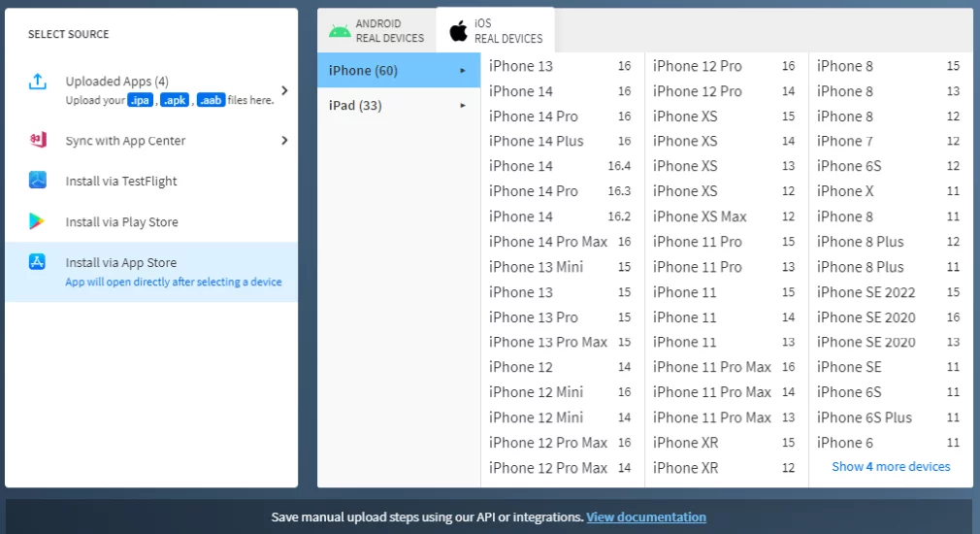This screenshot has width=980, height=534.
Task: Click the .ipa file type badge
Action: point(140,100)
